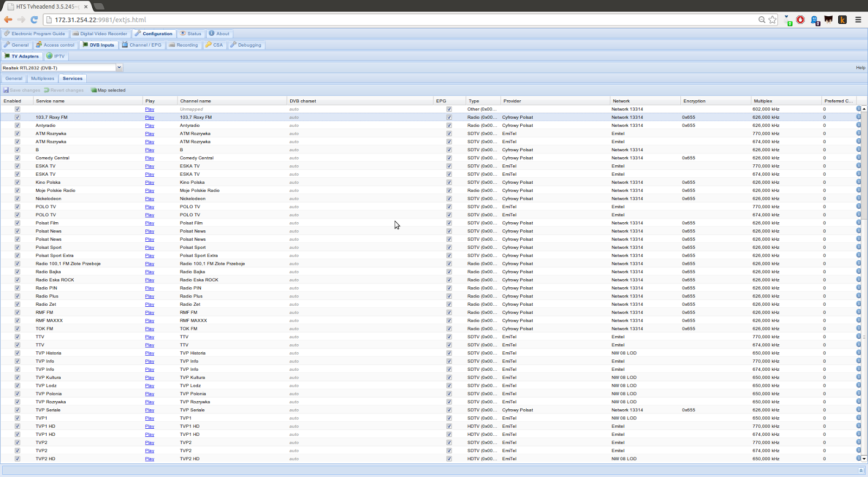
Task: Play the Kino Polska service
Action: coord(150,182)
